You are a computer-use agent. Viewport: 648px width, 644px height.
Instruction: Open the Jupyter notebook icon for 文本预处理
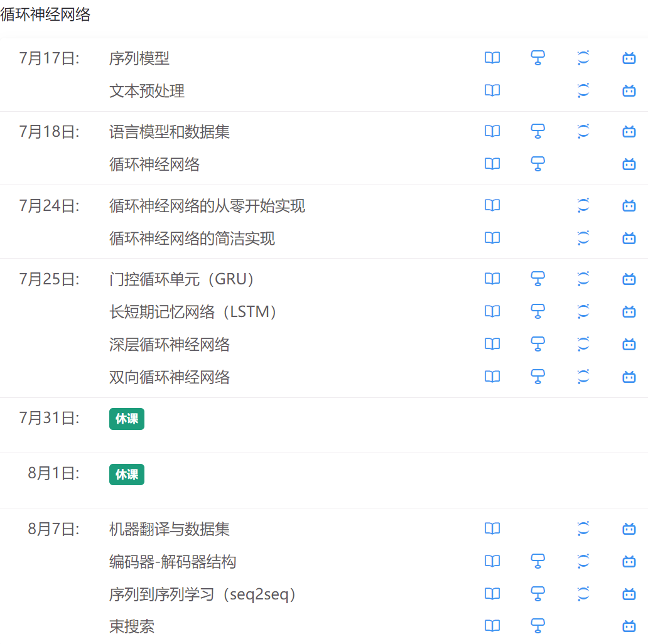pyautogui.click(x=583, y=90)
